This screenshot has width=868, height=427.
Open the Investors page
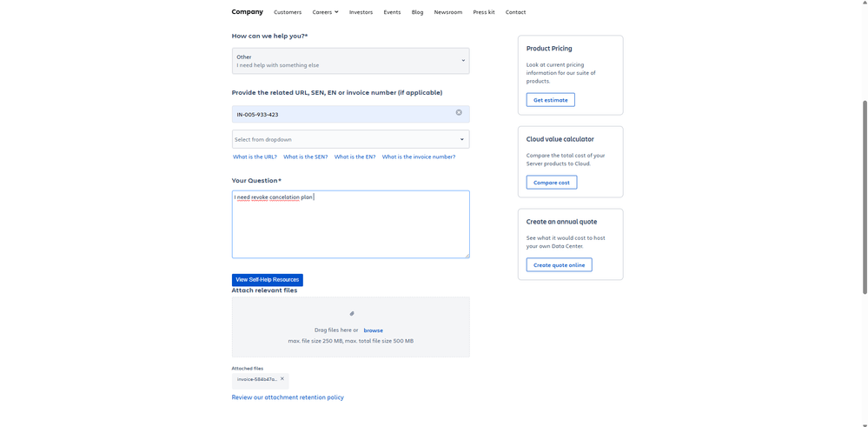(x=361, y=12)
